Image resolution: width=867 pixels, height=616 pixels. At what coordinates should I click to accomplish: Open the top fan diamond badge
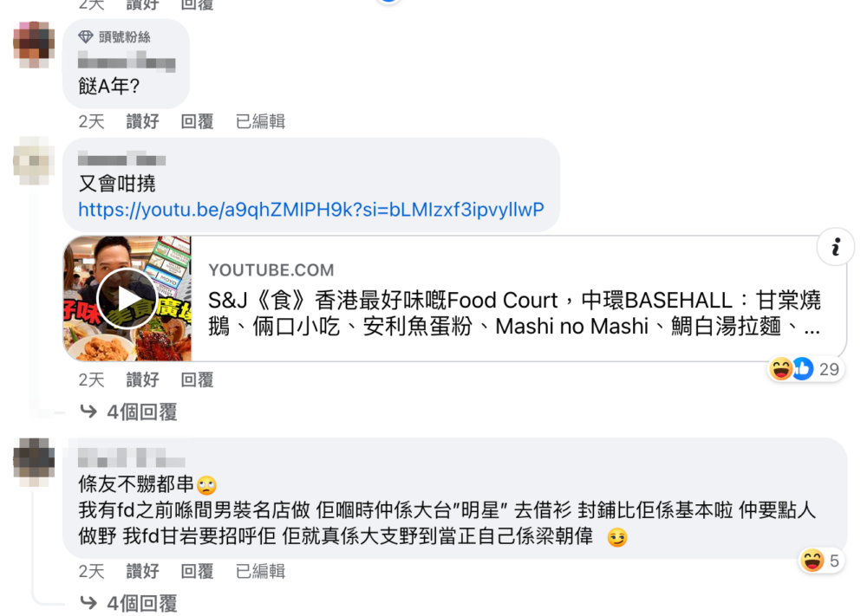86,37
